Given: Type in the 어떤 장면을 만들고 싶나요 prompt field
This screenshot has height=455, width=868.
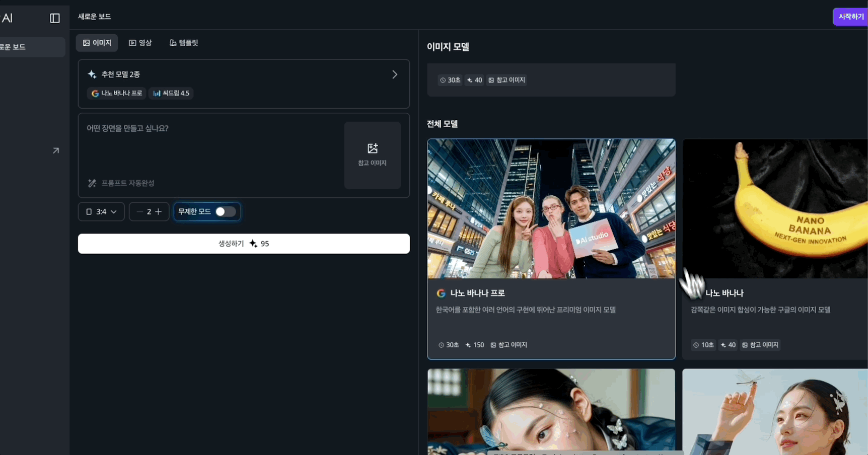Looking at the screenshot, I should click(211, 146).
